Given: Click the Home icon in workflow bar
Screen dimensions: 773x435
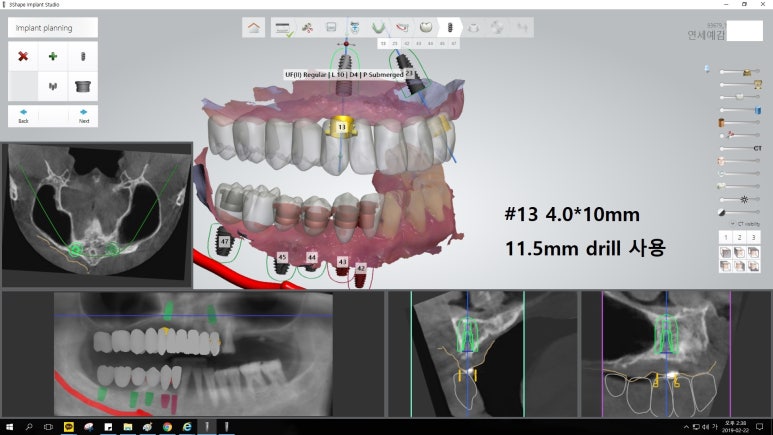Looking at the screenshot, I should tap(255, 28).
